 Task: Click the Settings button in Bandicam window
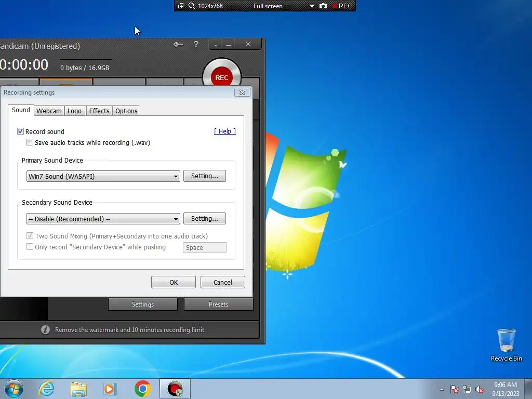pos(143,304)
